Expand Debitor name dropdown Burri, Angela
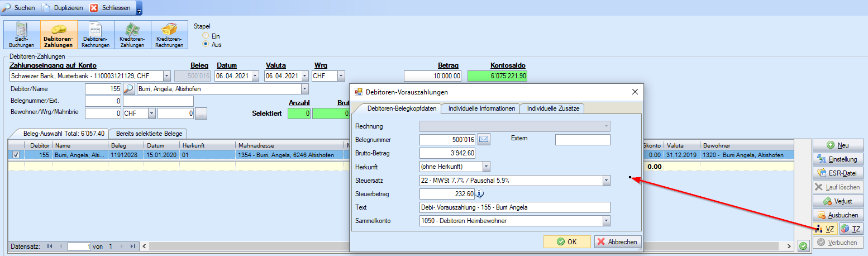 pos(304,89)
